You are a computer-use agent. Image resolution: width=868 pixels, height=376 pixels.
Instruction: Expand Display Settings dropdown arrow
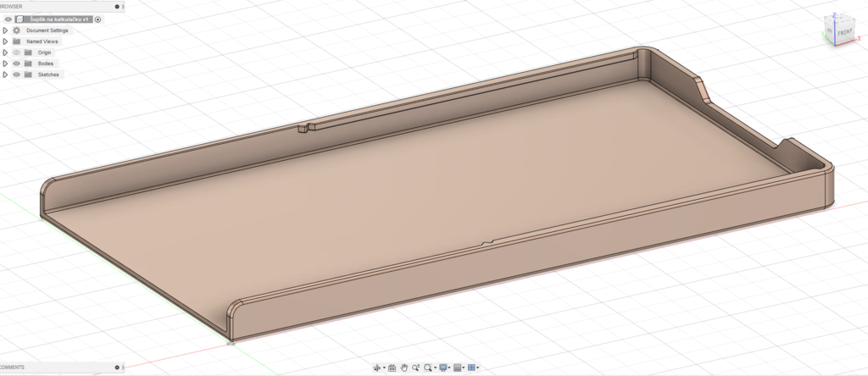pos(449,368)
